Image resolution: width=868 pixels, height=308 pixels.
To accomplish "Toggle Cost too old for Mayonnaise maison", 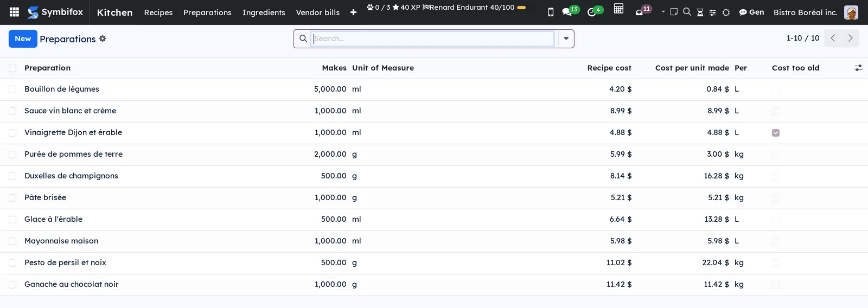I will [x=776, y=241].
